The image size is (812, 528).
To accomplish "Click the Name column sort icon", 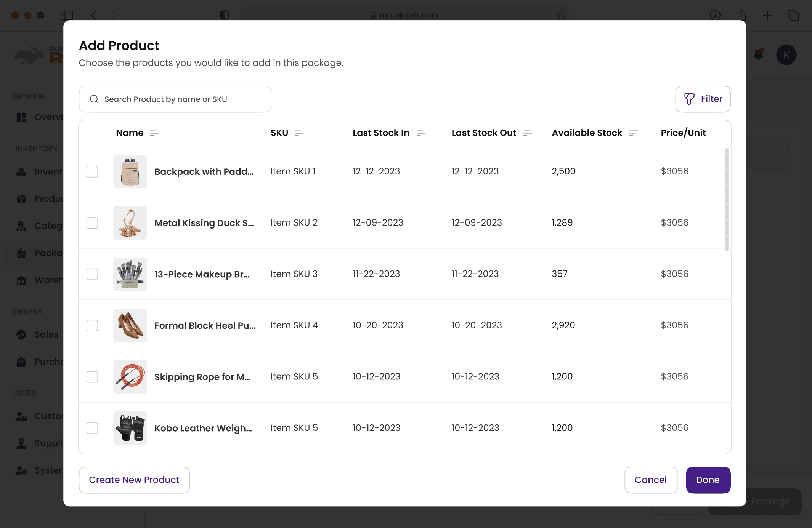I will coord(154,133).
